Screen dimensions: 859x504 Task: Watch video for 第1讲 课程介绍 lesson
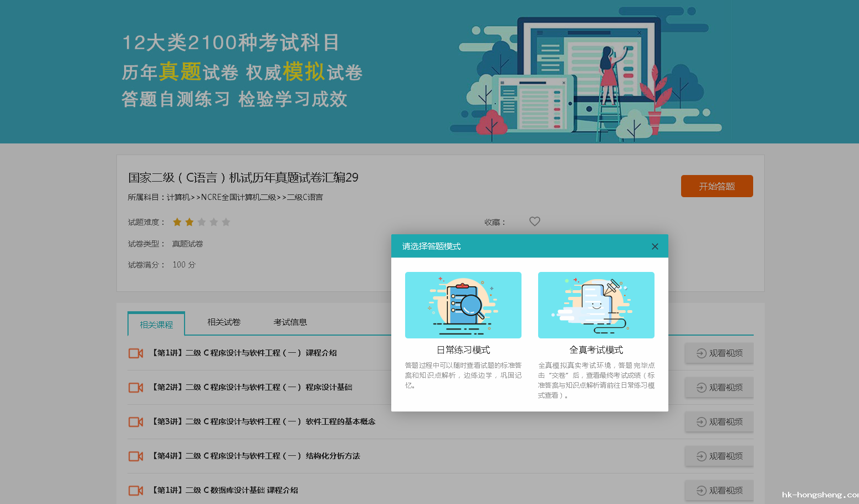point(719,353)
